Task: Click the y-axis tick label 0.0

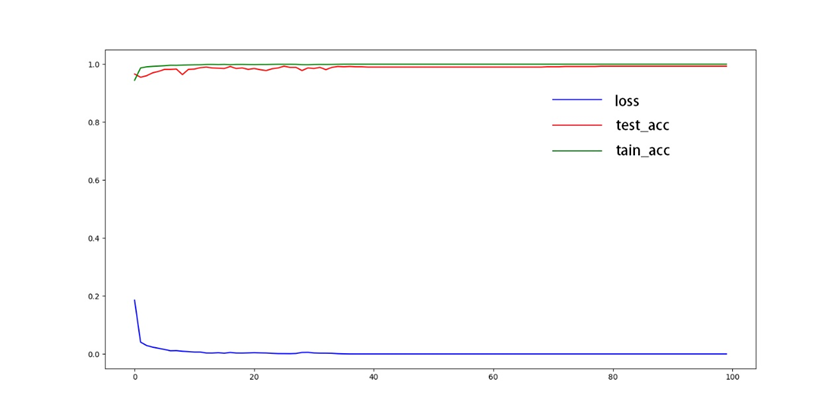Action: click(x=94, y=354)
